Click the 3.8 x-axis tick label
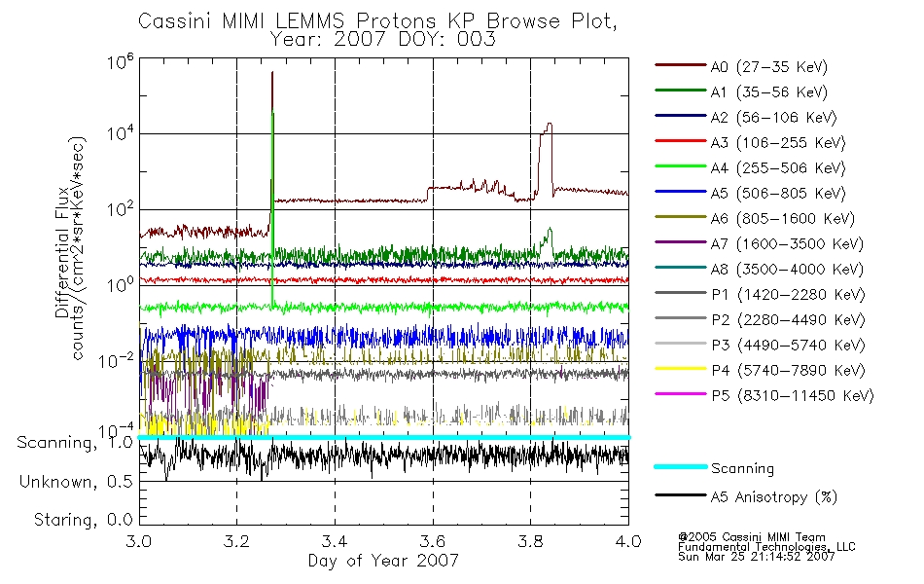Screen dimensions: 924x584 (530, 541)
